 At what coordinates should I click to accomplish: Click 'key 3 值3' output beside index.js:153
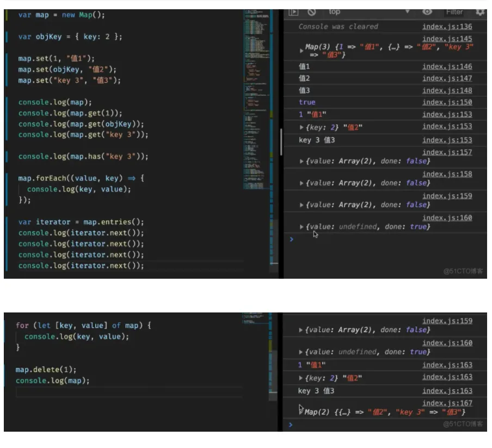pos(317,140)
